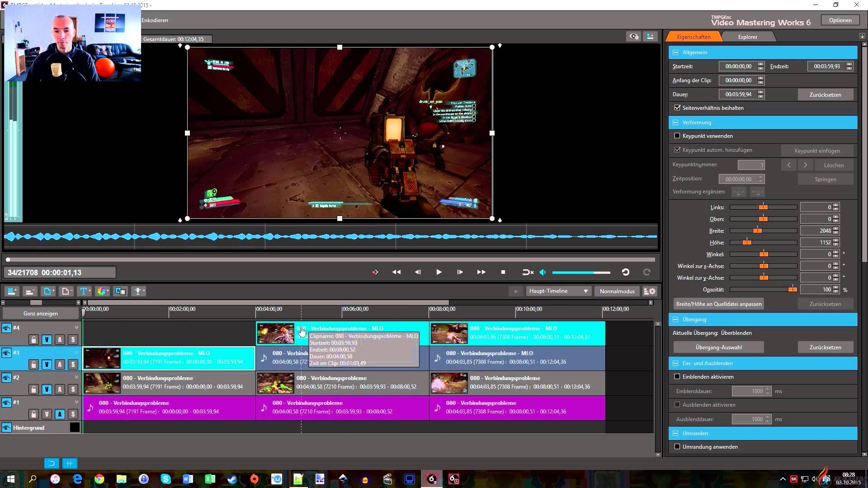Image resolution: width=868 pixels, height=488 pixels.
Task: Hide layer #4 with eye icon
Action: click(x=6, y=328)
